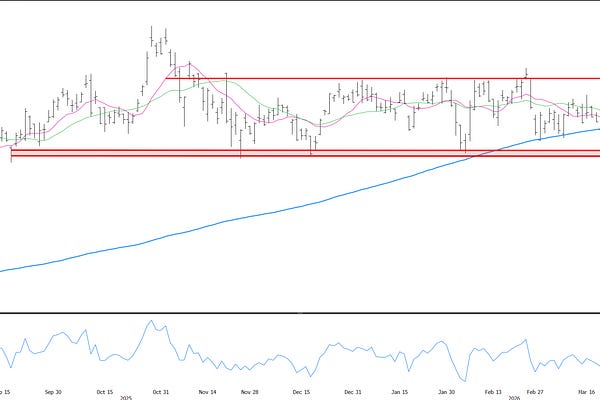Select the upper red horizontal resistance line

click(x=383, y=79)
